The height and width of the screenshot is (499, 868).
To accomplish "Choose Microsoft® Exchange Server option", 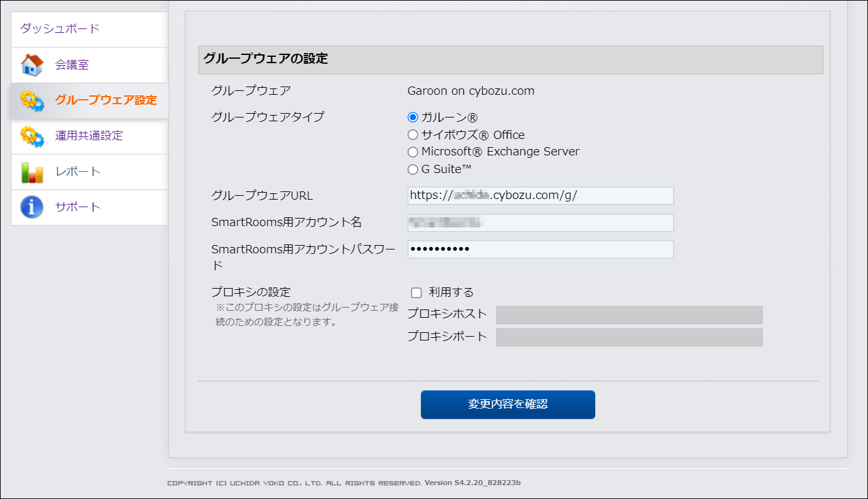I will [x=413, y=152].
